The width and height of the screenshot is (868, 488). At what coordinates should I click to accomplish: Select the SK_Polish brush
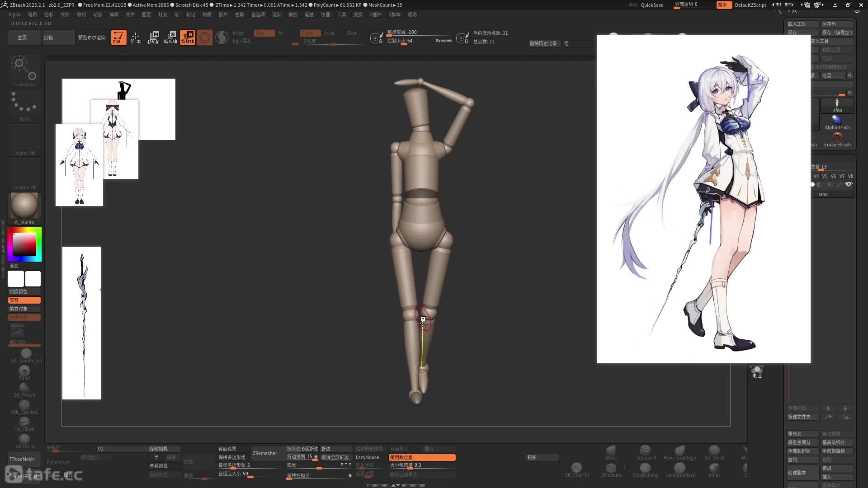24,390
